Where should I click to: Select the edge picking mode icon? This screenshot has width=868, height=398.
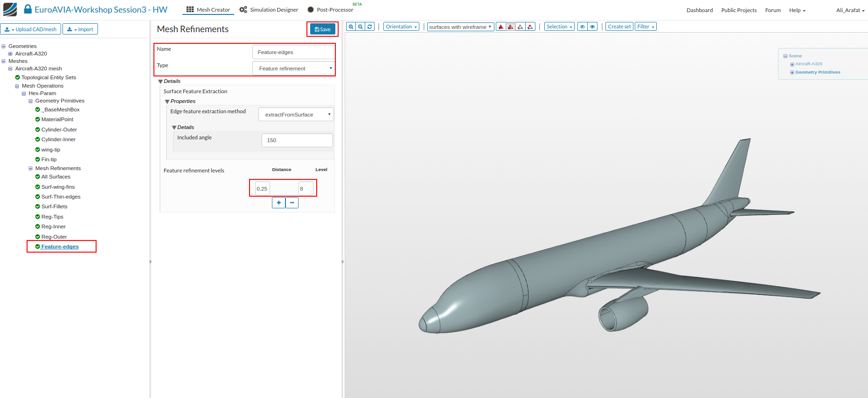[521, 27]
